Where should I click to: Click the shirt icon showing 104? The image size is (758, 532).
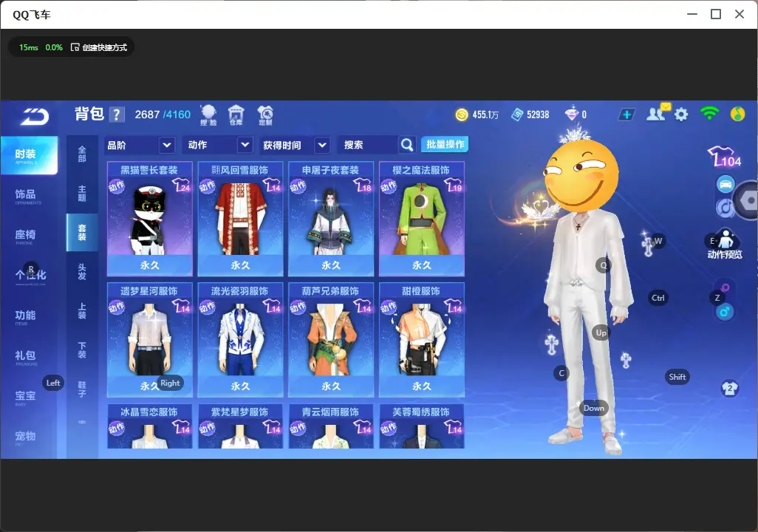(x=724, y=157)
